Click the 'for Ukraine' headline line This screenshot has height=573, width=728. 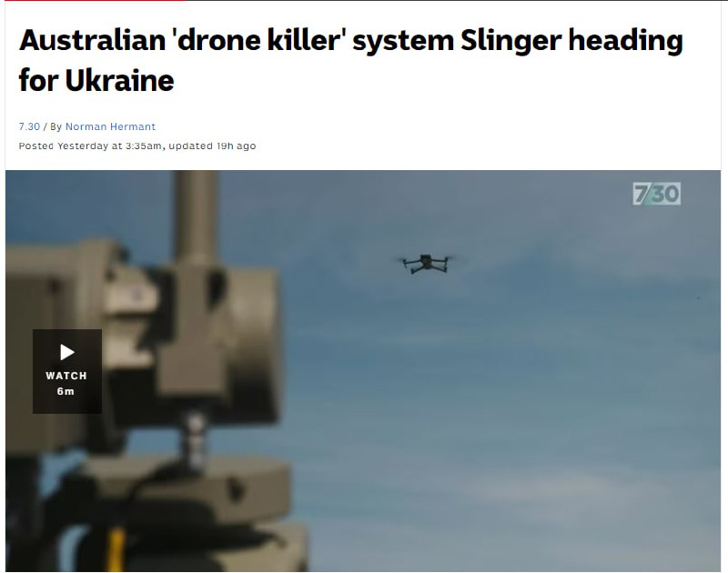(x=96, y=80)
